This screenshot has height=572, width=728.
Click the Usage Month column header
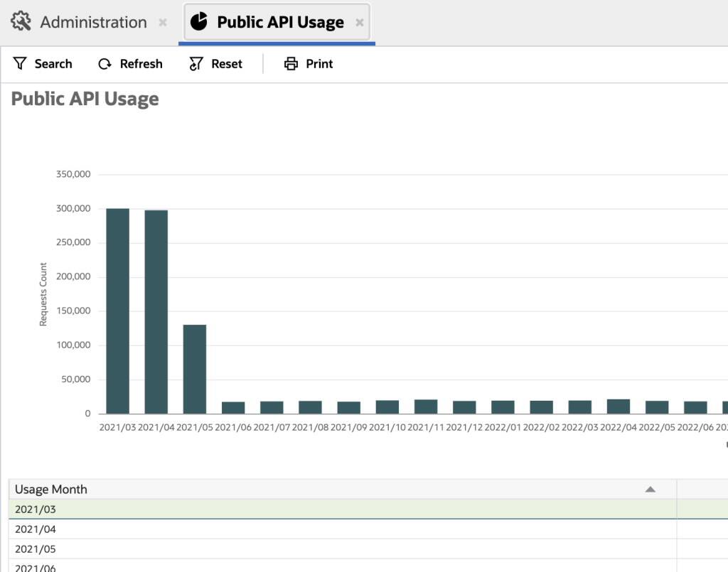pos(51,489)
